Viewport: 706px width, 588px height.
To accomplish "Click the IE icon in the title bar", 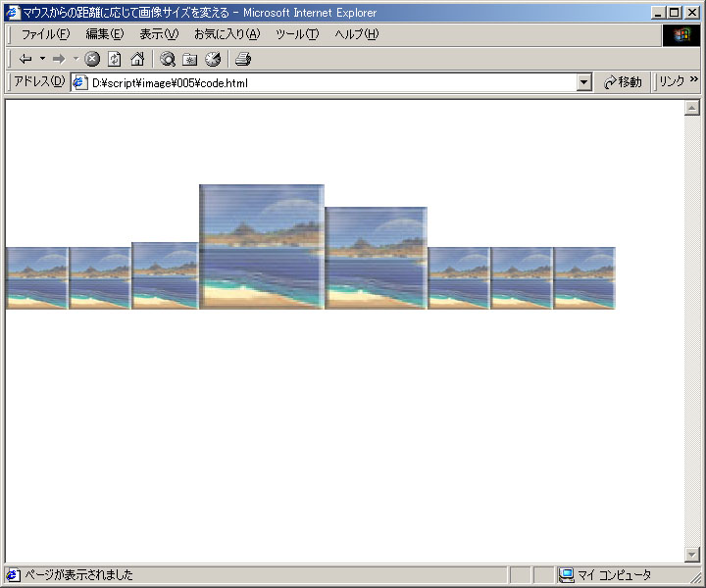I will click(x=13, y=12).
